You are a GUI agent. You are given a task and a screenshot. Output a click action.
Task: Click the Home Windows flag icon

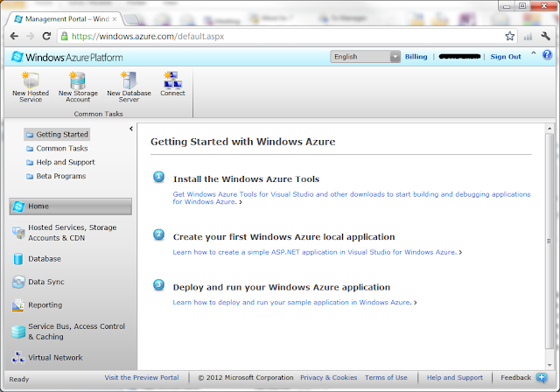pos(18,206)
